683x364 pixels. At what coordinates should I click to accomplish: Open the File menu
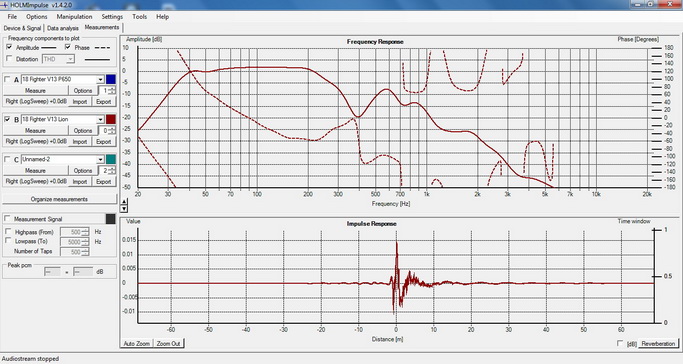coord(12,17)
